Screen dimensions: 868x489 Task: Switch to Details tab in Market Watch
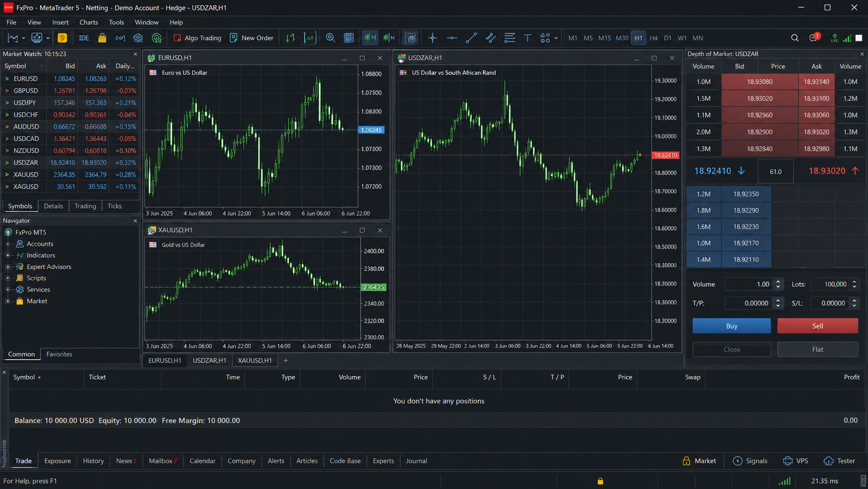click(53, 206)
